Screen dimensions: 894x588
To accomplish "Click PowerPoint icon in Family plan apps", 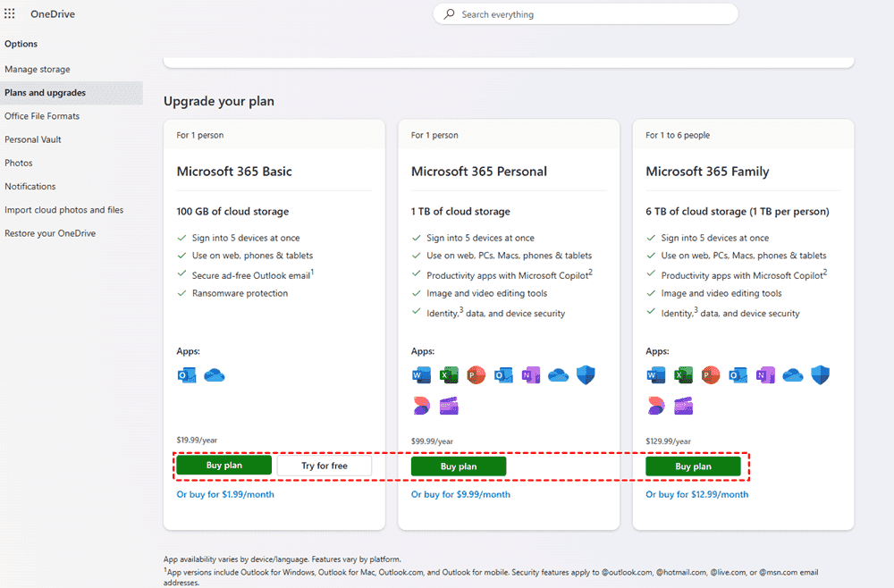I will click(x=711, y=375).
